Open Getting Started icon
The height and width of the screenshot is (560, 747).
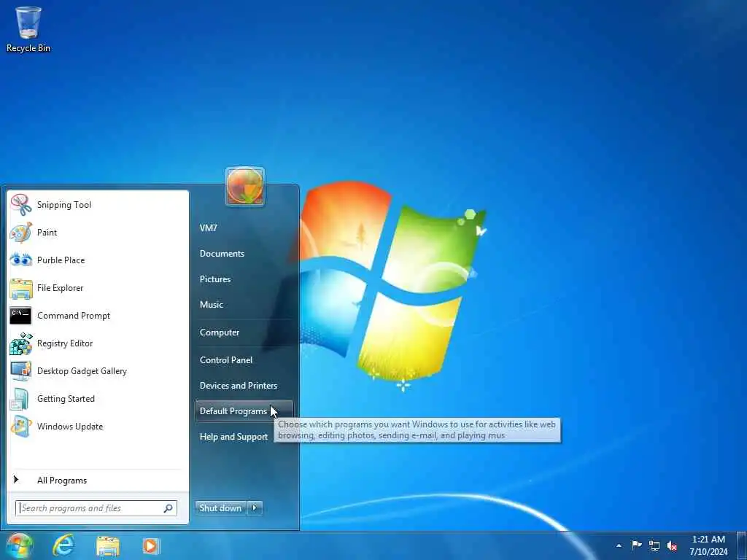(x=20, y=399)
